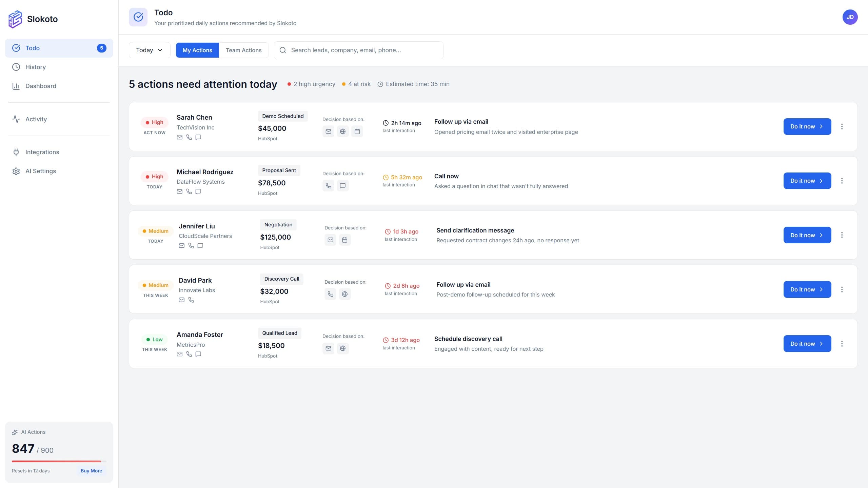Image resolution: width=868 pixels, height=488 pixels.
Task: Select Todo in the navigation menu
Action: (33, 48)
